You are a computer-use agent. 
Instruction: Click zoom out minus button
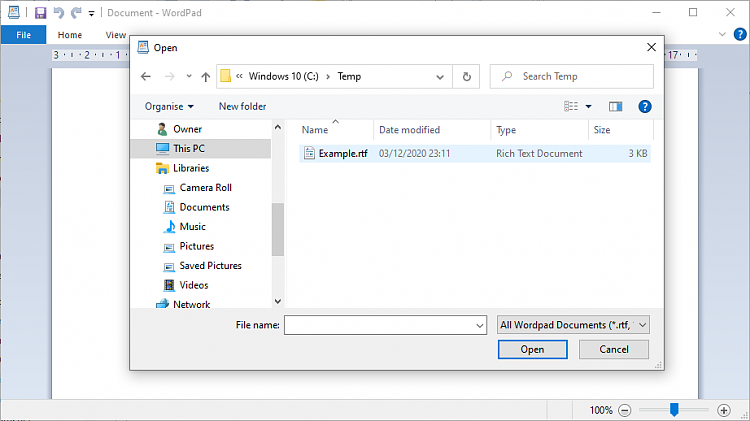coord(624,410)
